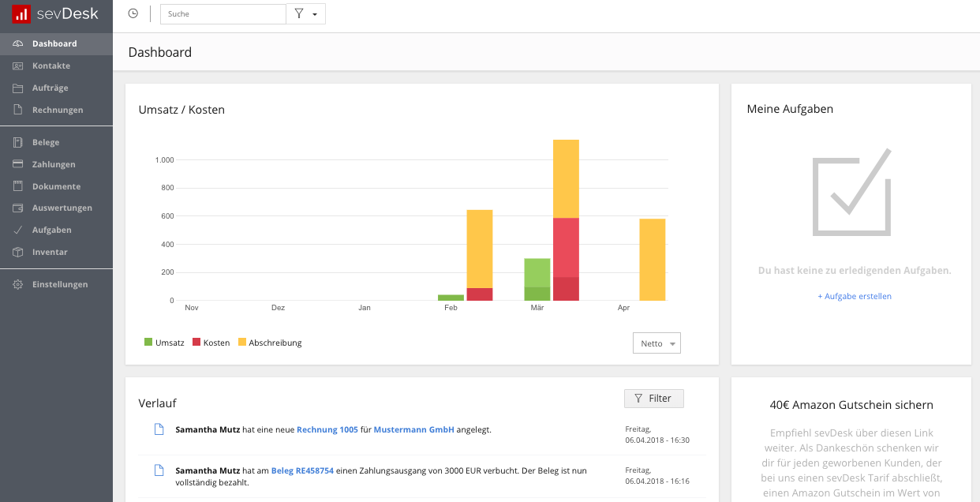Open Dokumente in the sidebar
Screen dimensions: 980x502
pyautogui.click(x=56, y=186)
